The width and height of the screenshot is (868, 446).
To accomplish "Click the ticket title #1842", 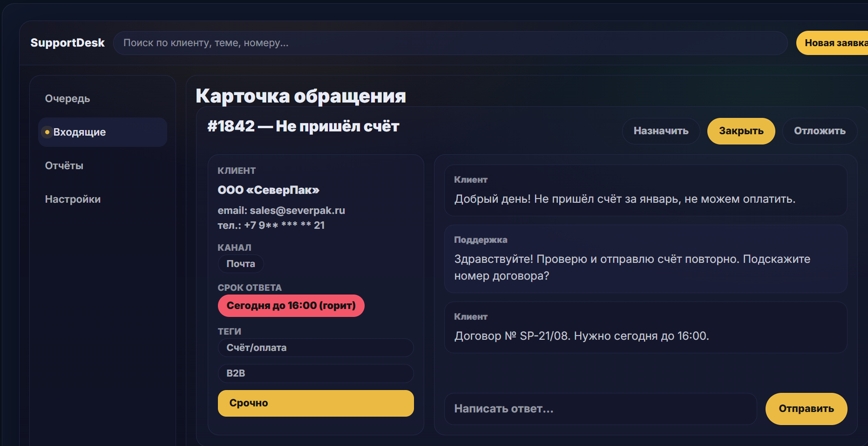I will pos(303,126).
